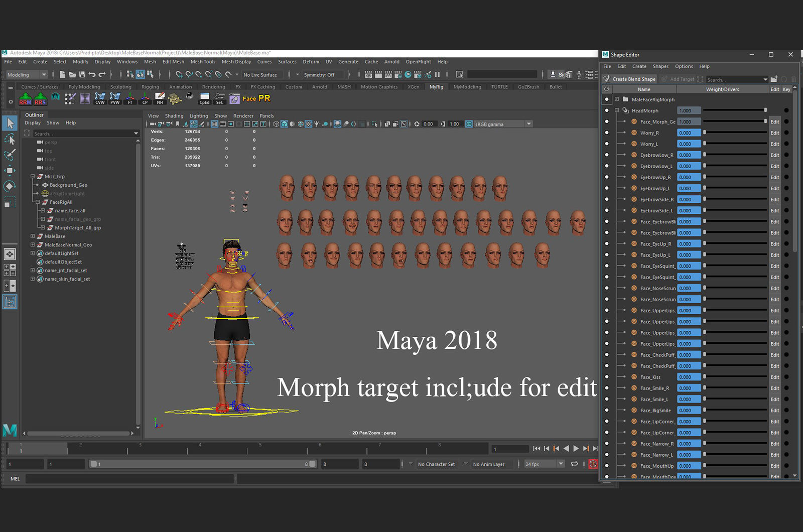Collapse the HeadMorph group
This screenshot has height=532, width=803.
(x=617, y=110)
